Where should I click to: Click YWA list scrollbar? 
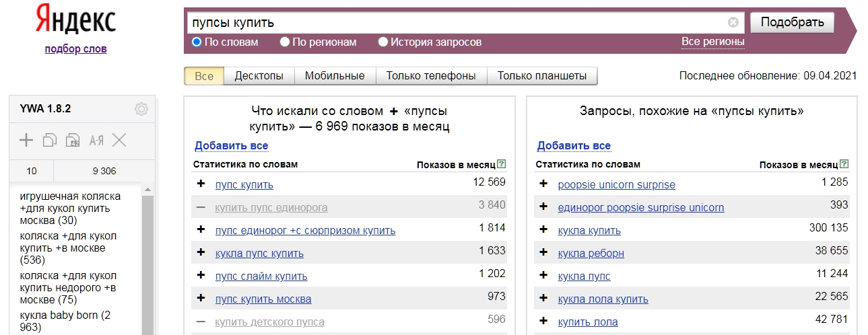coord(148,265)
